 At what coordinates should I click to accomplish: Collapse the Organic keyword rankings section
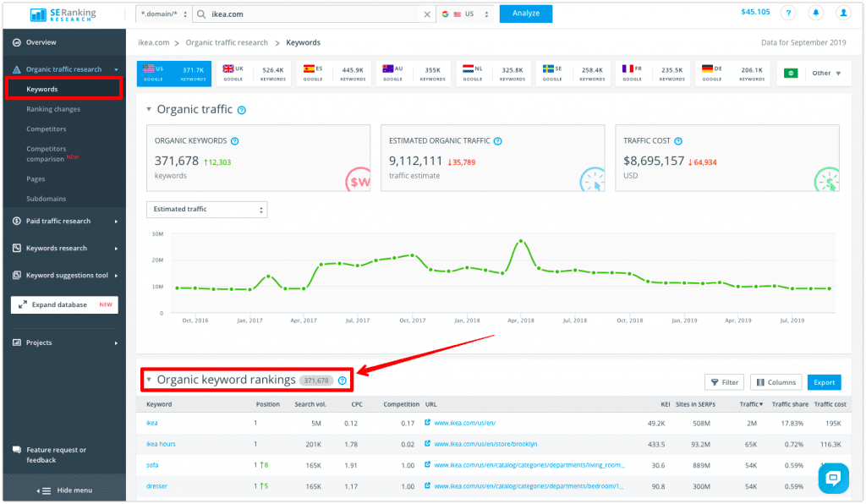(149, 380)
